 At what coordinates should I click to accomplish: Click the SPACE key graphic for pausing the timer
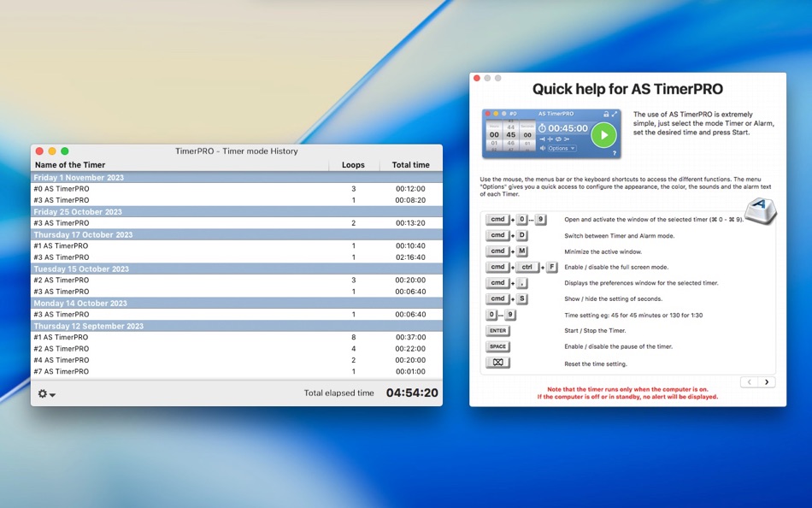pos(497,347)
